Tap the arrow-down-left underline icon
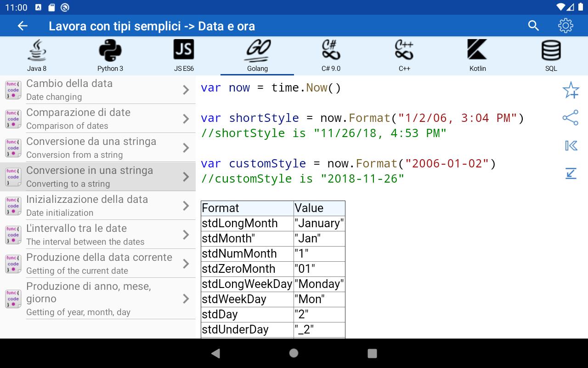 tap(571, 173)
